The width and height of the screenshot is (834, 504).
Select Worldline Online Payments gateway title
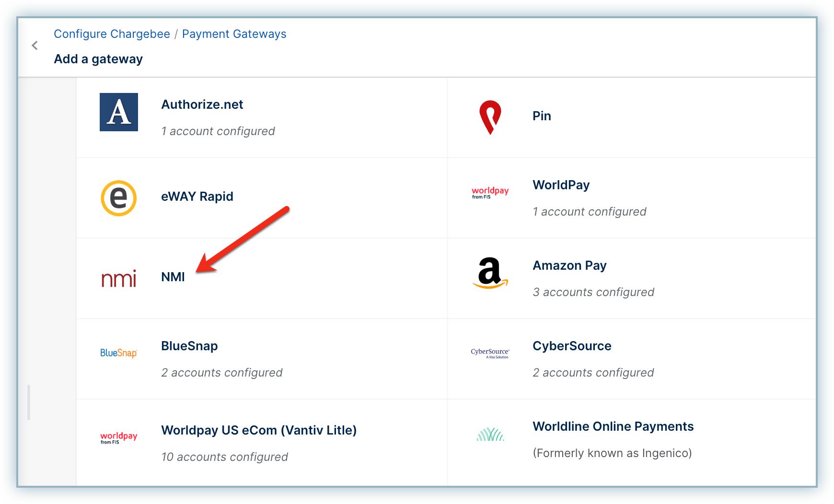pyautogui.click(x=613, y=426)
